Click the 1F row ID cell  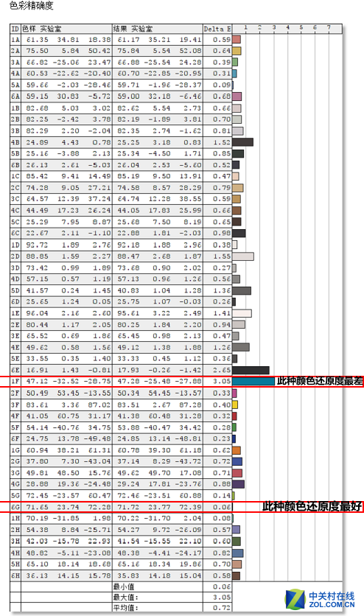pos(15,382)
